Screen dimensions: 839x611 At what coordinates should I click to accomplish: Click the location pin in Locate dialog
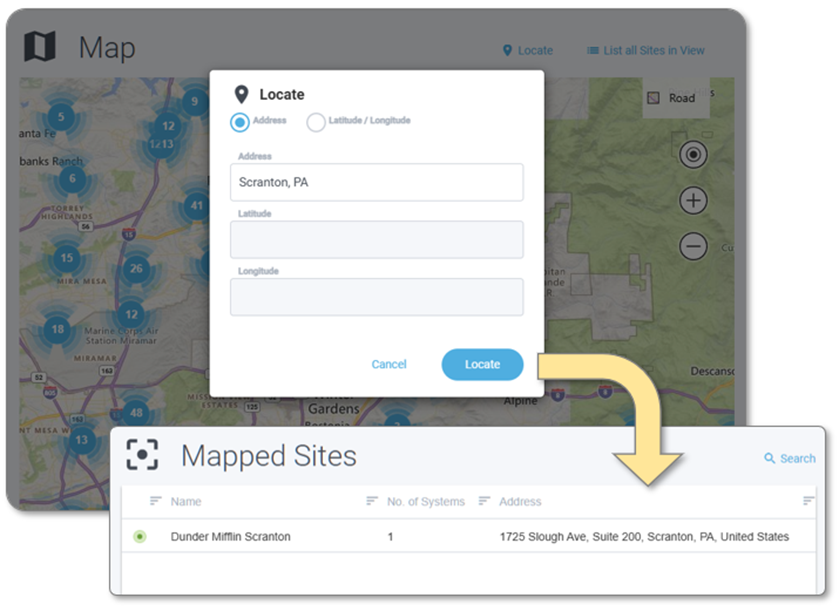[241, 95]
